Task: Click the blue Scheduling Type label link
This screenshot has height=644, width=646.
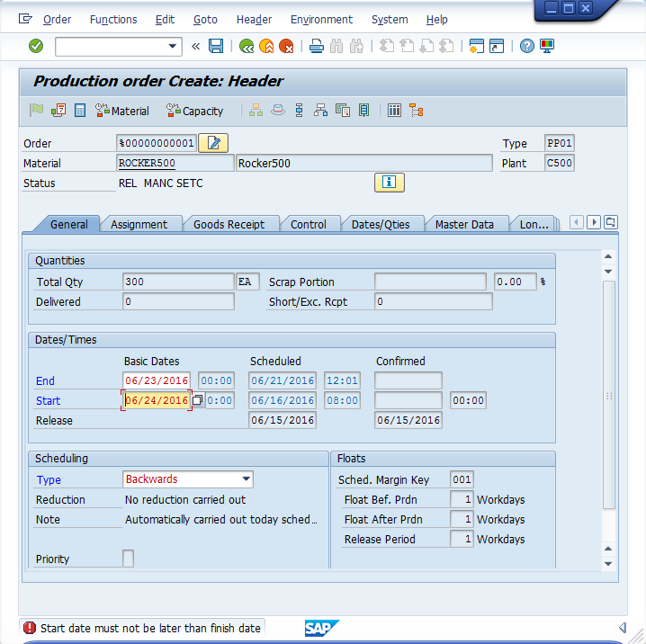Action: point(49,479)
